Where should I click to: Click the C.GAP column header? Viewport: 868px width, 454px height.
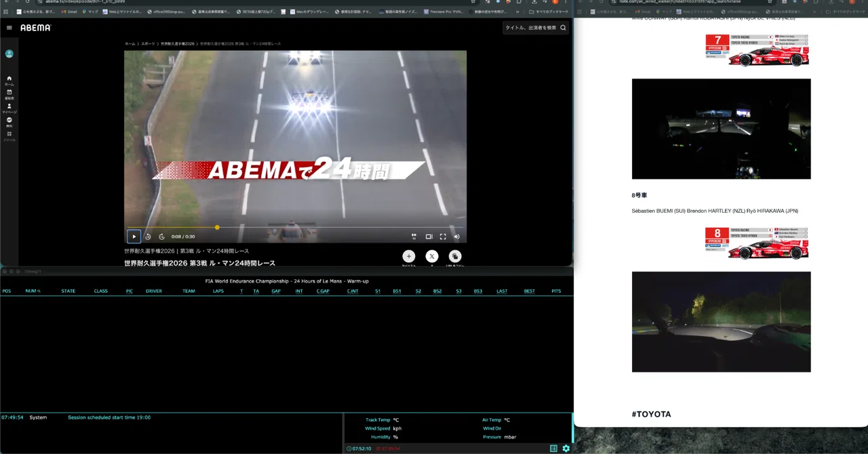(323, 291)
